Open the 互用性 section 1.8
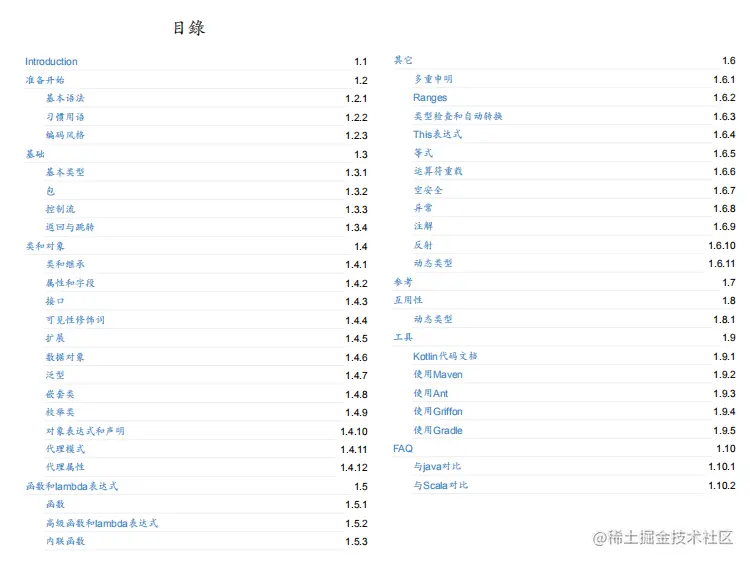Viewport: 750px width, 563px height. tap(408, 300)
